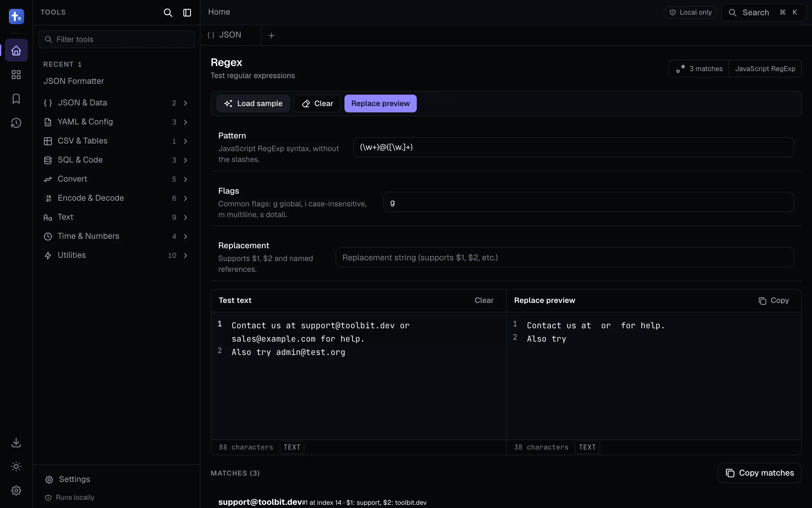Screen dimensions: 812x508
Task: Open the Home icon in left rail
Action: tap(16, 50)
